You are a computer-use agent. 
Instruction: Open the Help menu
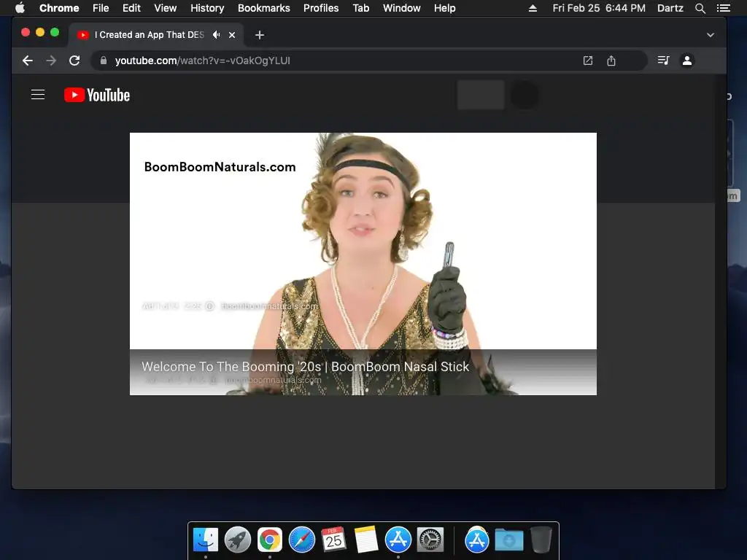(444, 8)
